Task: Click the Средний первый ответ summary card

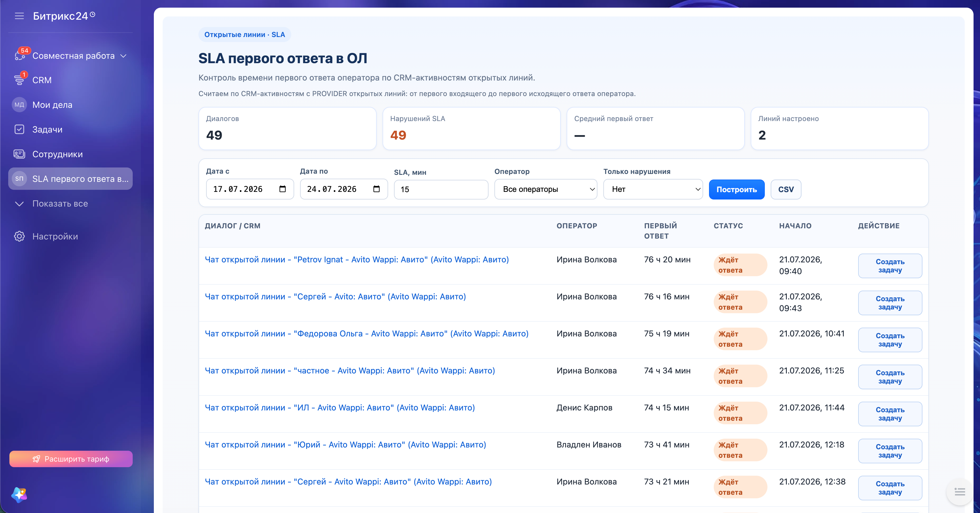Action: point(656,128)
